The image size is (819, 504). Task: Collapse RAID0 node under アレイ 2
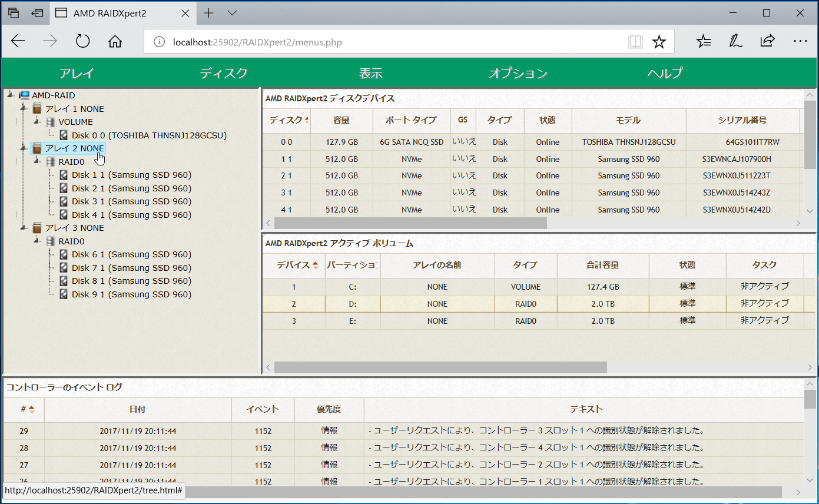37,161
